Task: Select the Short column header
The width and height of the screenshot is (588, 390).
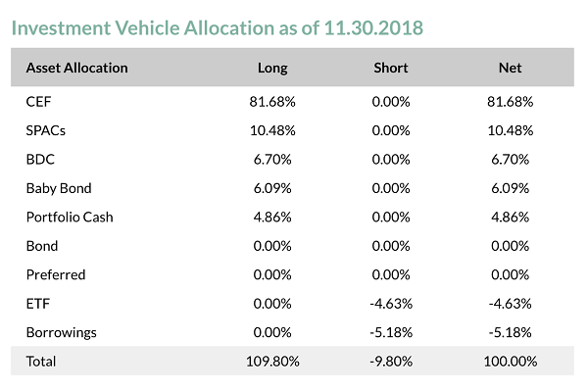Action: (x=391, y=68)
